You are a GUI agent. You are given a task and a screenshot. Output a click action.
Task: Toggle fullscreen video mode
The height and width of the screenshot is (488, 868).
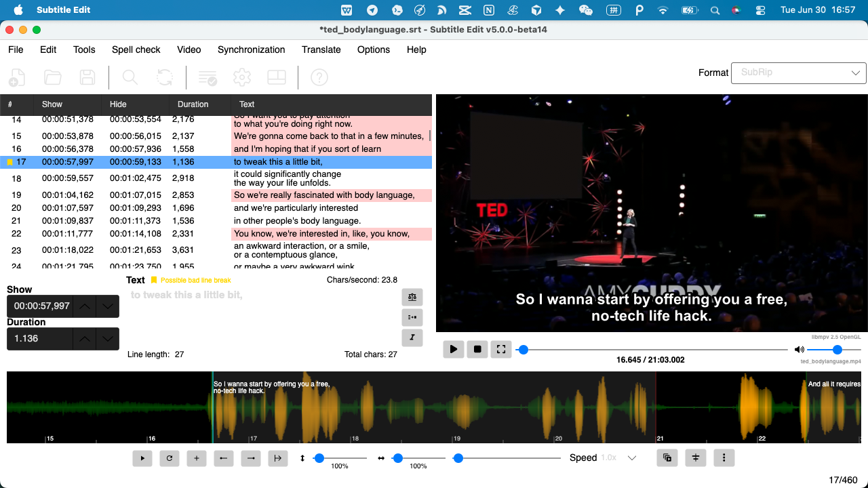(x=501, y=349)
